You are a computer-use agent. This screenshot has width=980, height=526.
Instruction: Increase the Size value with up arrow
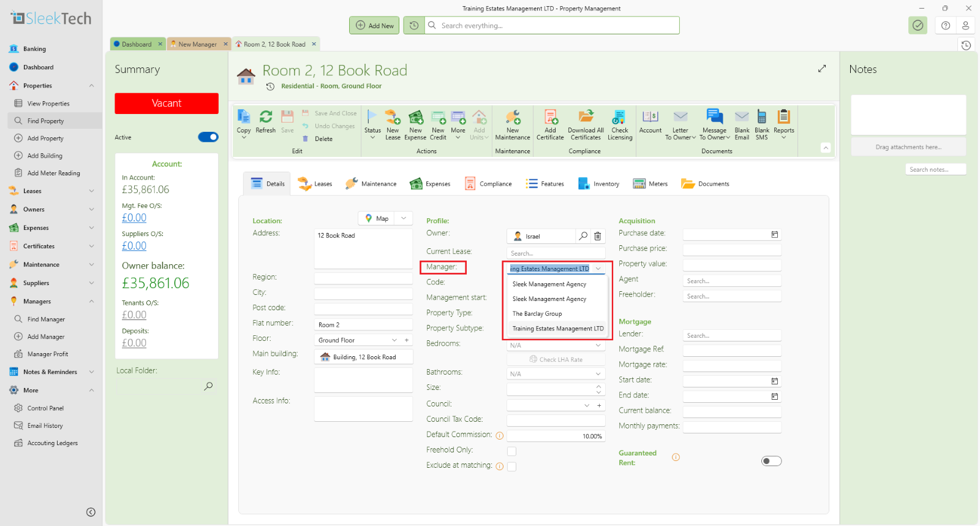click(x=598, y=386)
